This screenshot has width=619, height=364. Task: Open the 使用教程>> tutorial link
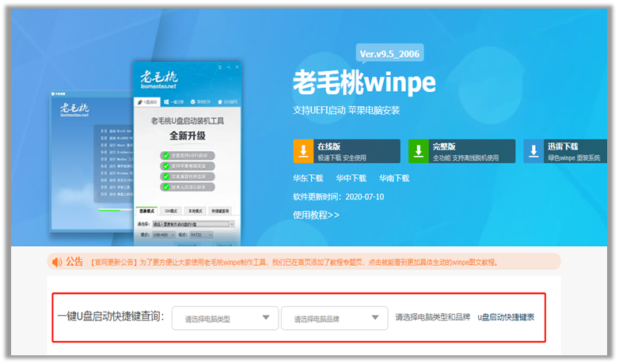316,215
